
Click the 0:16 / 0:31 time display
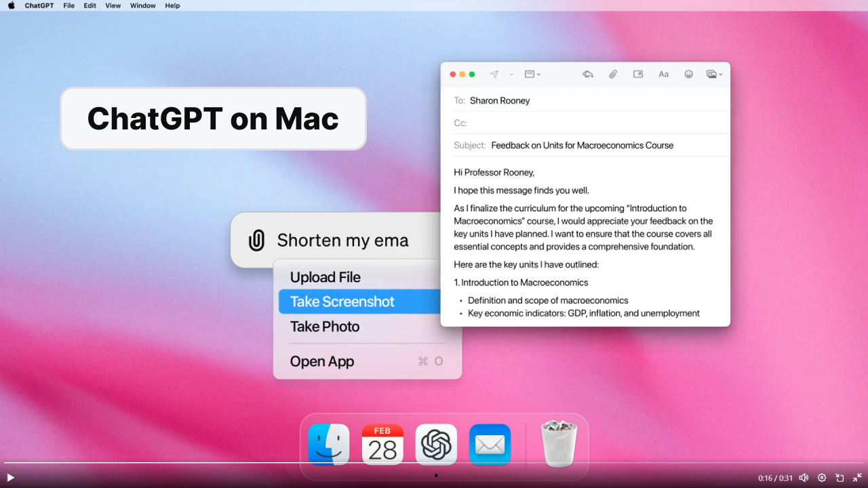point(775,478)
